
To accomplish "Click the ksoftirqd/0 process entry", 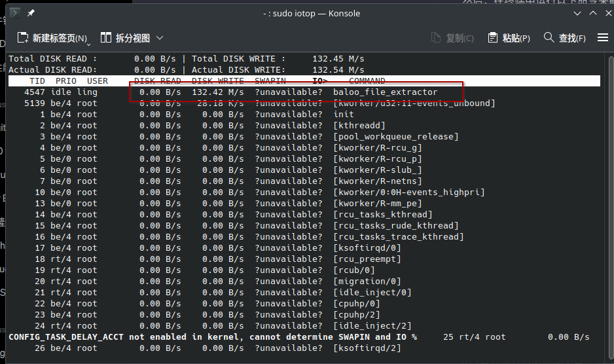I will (x=367, y=248).
